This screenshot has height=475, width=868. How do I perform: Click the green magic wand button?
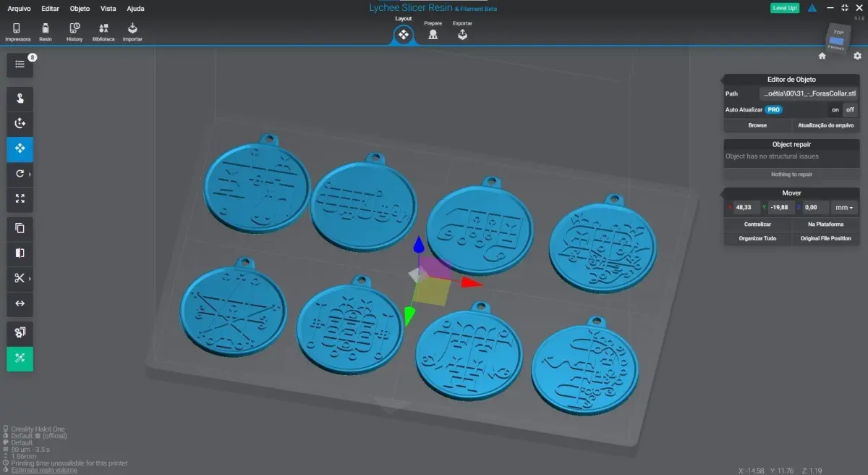click(x=20, y=359)
